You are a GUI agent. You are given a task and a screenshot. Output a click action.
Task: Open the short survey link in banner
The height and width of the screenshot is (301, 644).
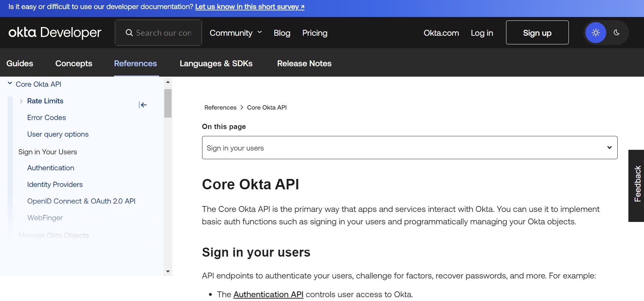pyautogui.click(x=250, y=7)
